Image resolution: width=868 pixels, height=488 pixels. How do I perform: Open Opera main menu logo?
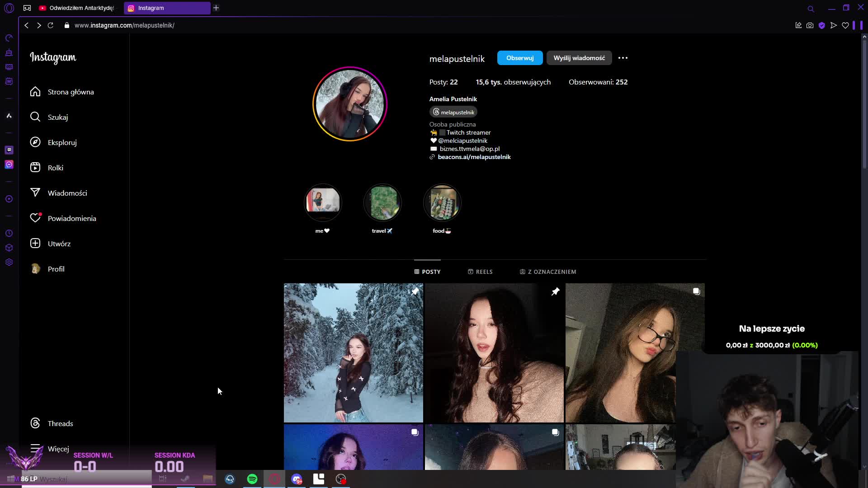[9, 8]
